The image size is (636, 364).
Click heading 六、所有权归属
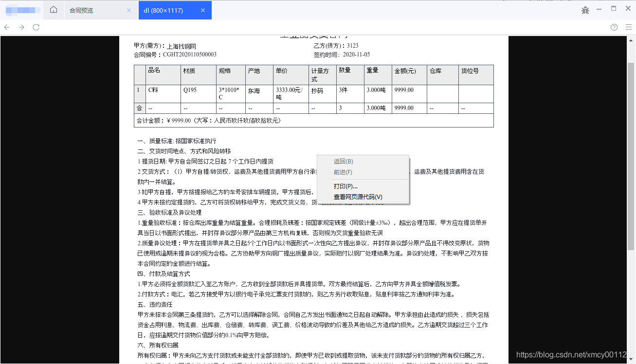tap(158, 346)
